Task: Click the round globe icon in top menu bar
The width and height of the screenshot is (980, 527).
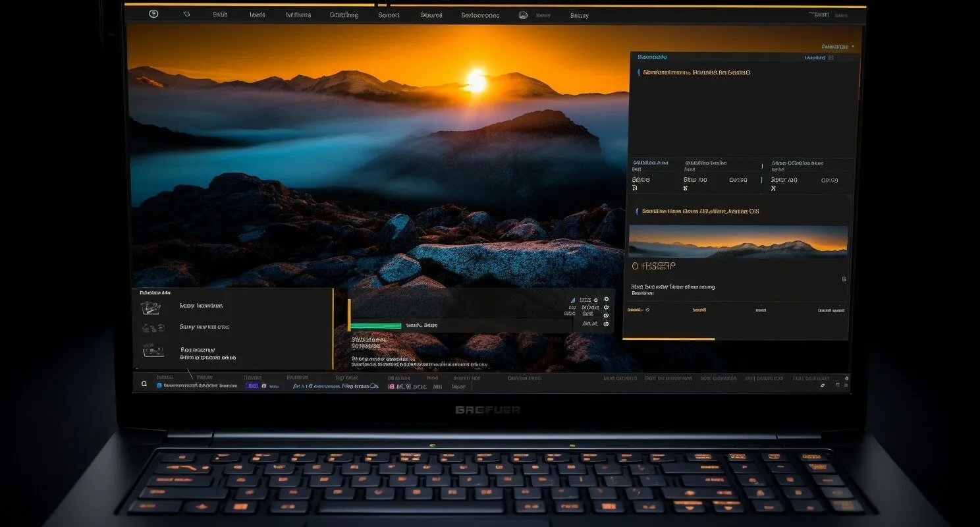Action: click(x=524, y=14)
